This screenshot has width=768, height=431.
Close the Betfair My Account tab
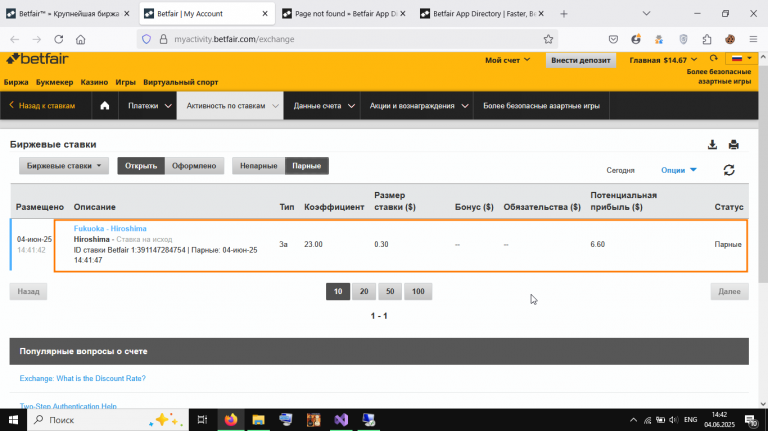click(265, 14)
